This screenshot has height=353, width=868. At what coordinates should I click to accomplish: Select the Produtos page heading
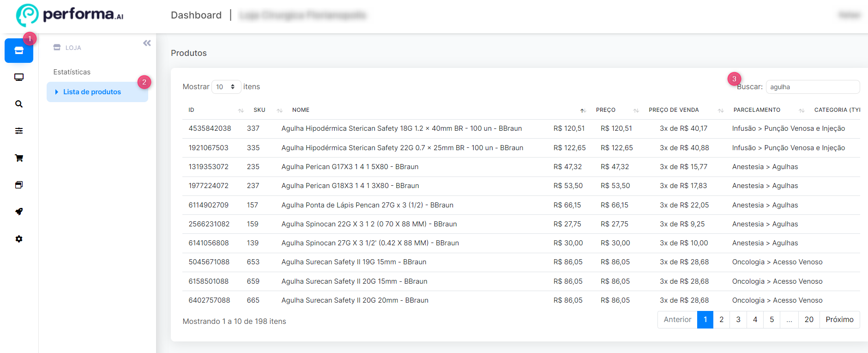click(x=189, y=53)
